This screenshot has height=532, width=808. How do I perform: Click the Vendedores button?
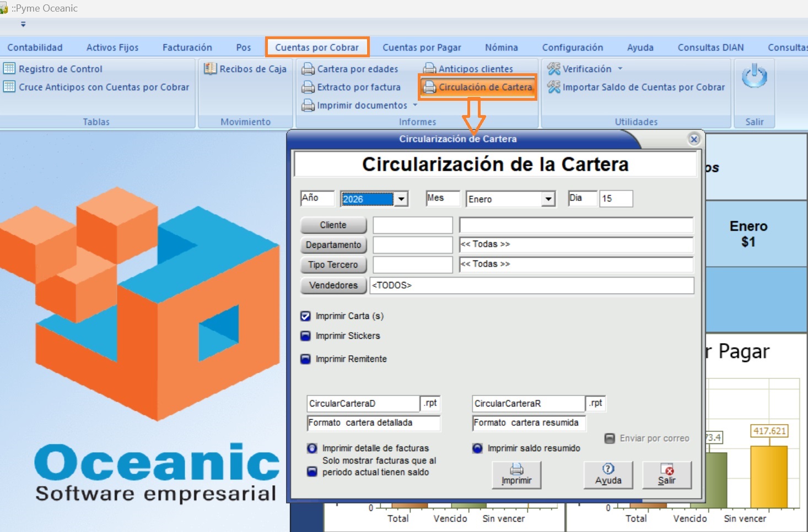pos(333,285)
